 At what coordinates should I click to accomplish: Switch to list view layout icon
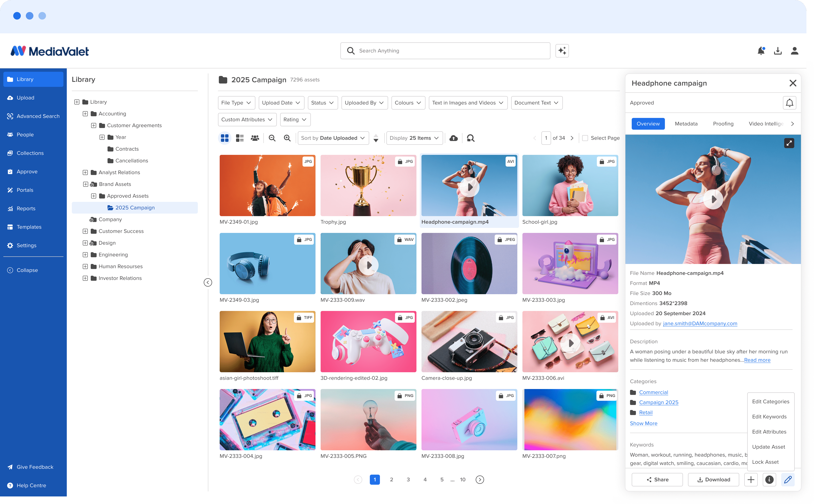(x=240, y=138)
